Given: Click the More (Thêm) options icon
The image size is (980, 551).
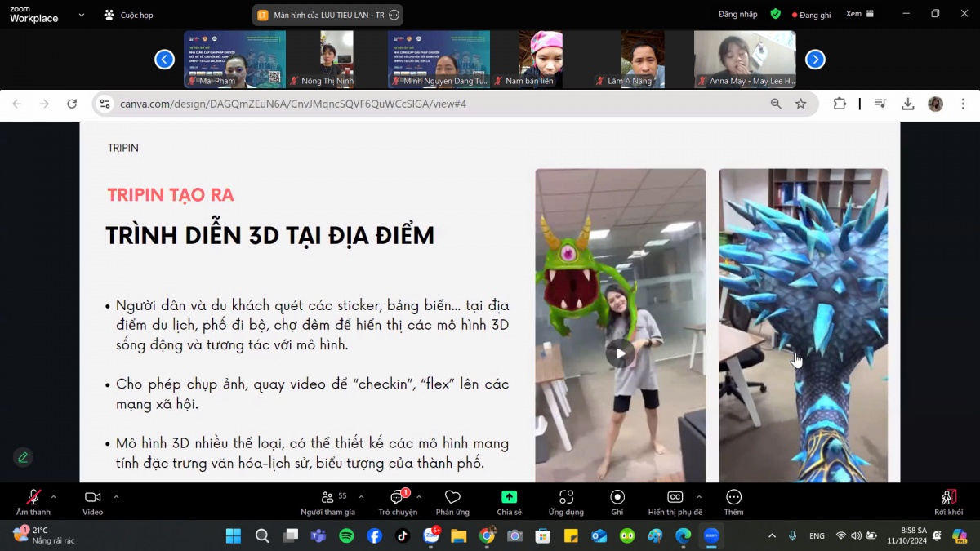Looking at the screenshot, I should tap(733, 497).
